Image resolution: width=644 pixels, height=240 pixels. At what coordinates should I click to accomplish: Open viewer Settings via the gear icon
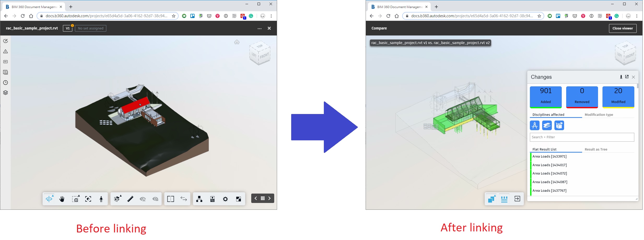click(225, 199)
